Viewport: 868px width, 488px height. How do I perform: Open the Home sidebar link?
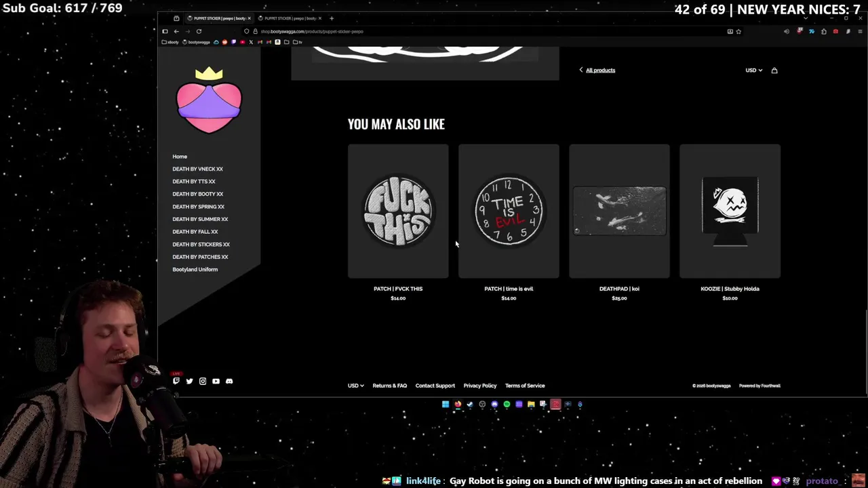[x=180, y=157]
